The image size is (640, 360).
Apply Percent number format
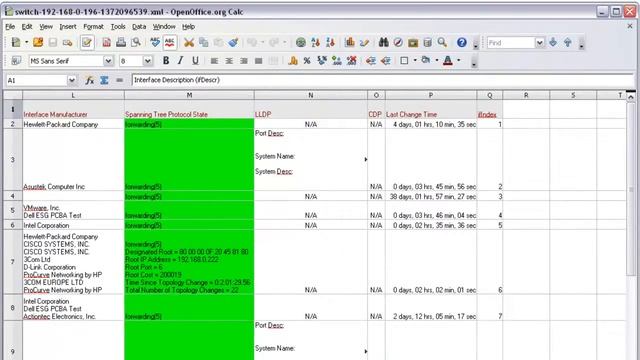(307, 61)
